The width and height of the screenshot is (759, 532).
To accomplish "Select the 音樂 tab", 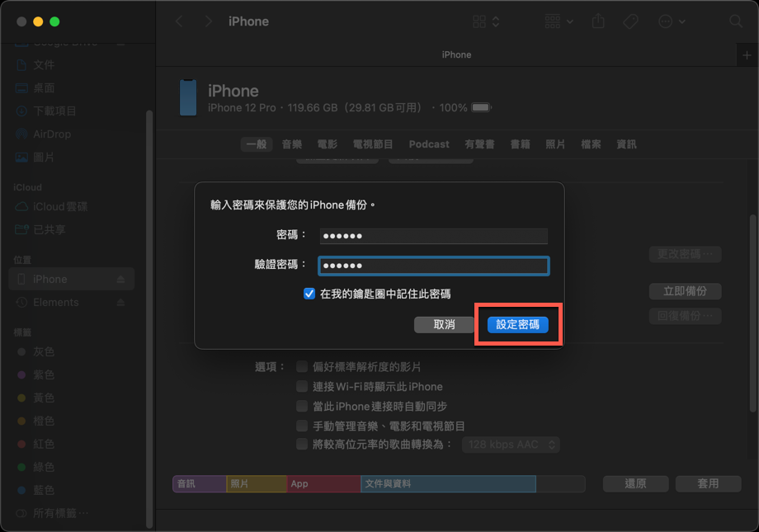I will (x=292, y=144).
